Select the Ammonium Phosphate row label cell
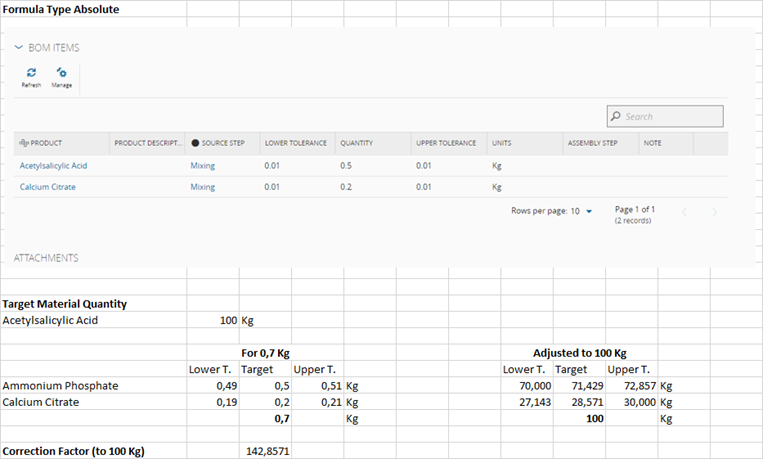 click(93, 386)
